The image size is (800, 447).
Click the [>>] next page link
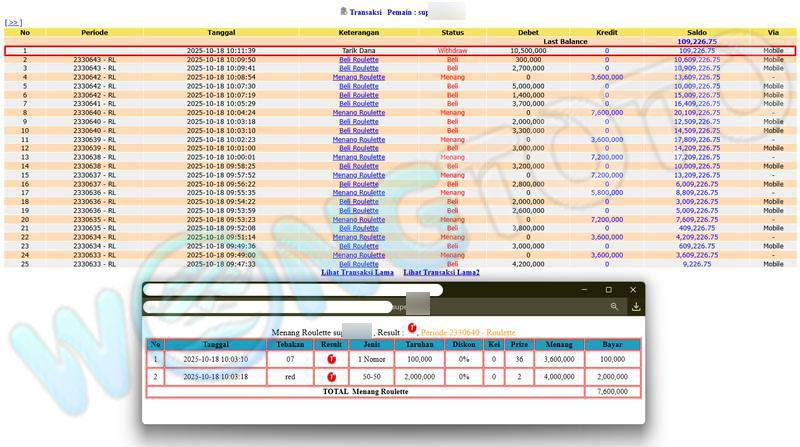tap(13, 22)
